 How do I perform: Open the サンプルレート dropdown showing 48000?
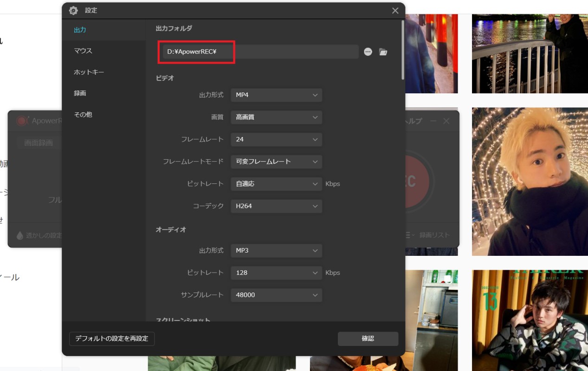pyautogui.click(x=276, y=295)
